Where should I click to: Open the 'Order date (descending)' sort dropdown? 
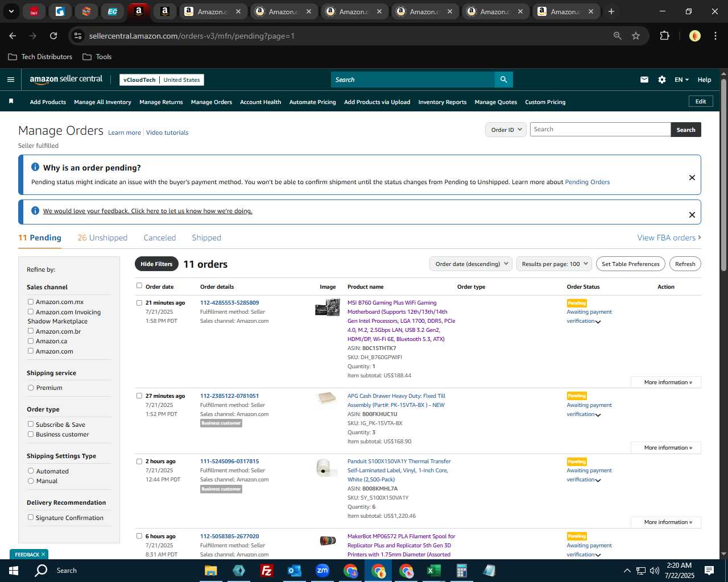point(471,264)
